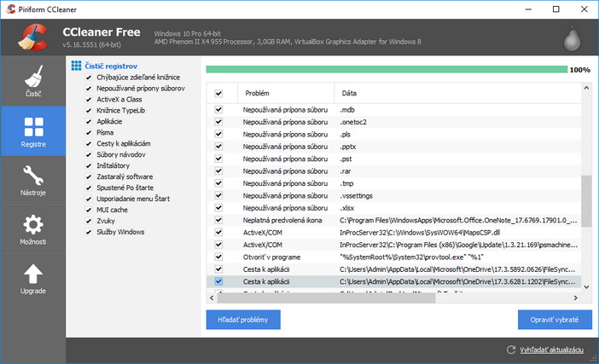
Task: Open Nástroje wrench tools section
Action: pyautogui.click(x=32, y=181)
